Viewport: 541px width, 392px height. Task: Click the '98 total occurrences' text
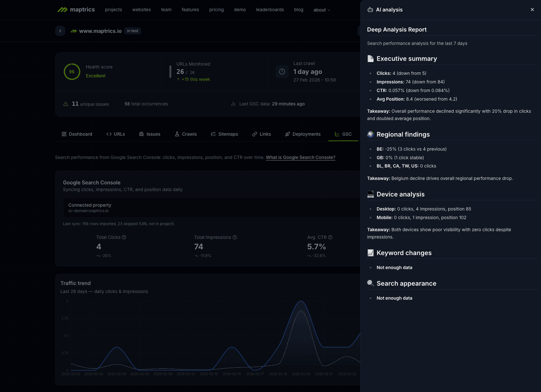point(146,104)
